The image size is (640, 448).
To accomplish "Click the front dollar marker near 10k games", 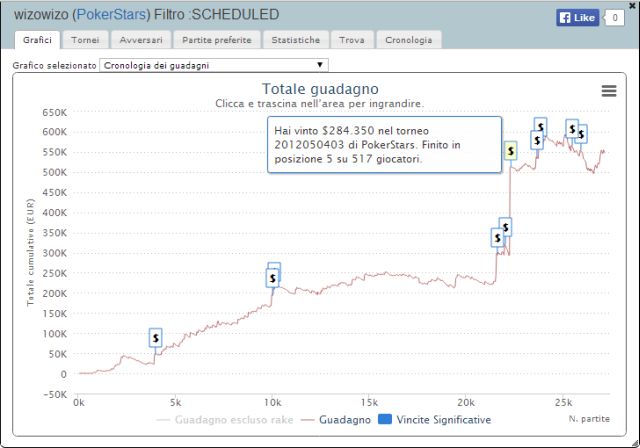I will point(272,278).
